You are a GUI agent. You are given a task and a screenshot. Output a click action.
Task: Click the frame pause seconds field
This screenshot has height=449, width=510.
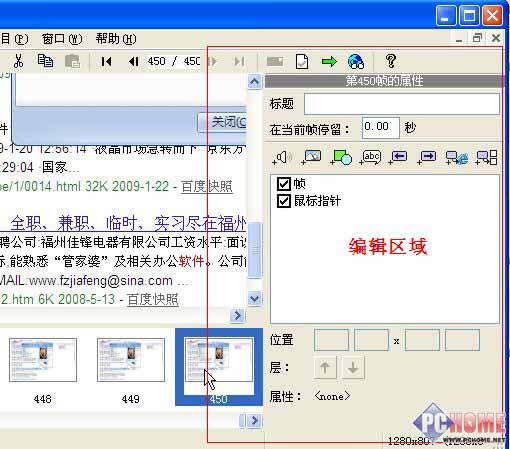381,127
